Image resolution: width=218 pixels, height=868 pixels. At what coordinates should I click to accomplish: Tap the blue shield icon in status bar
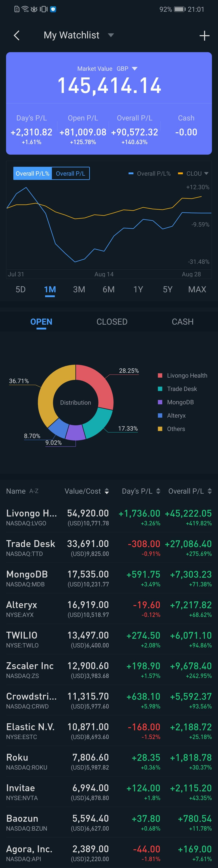tap(53, 9)
